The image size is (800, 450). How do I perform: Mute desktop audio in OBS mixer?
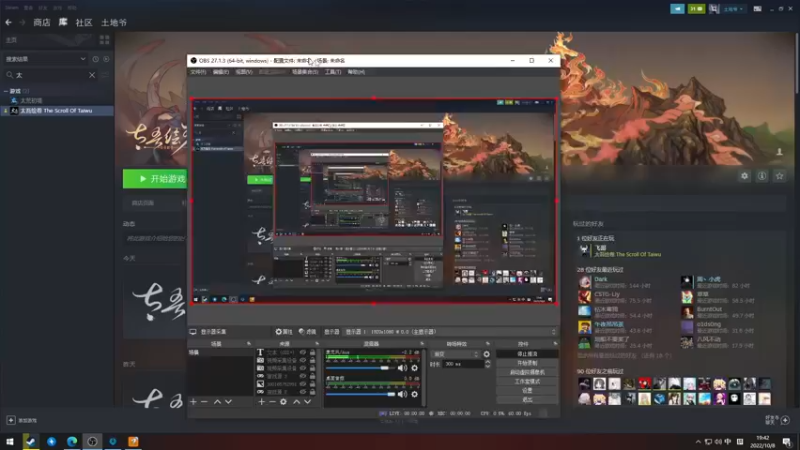tap(403, 394)
